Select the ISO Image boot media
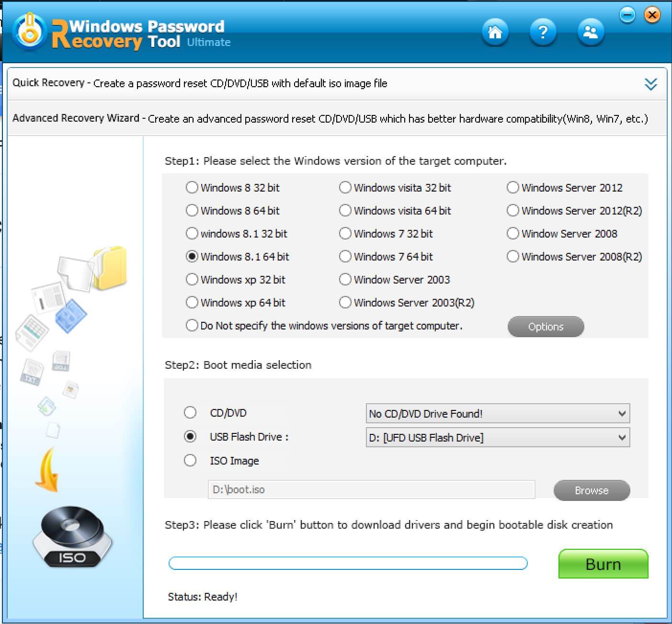 (x=190, y=461)
